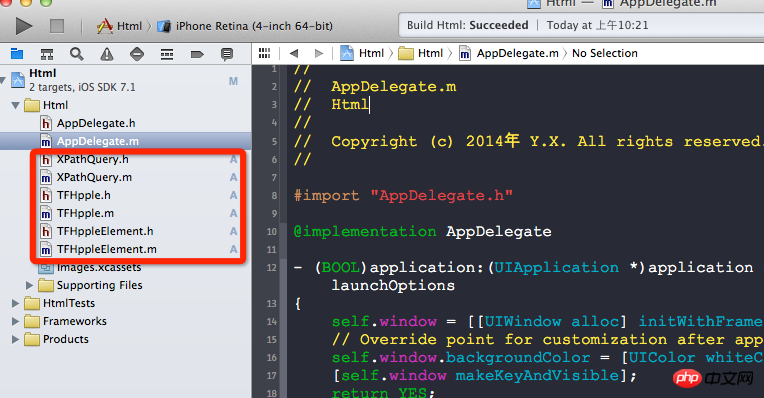Image resolution: width=764 pixels, height=398 pixels.
Task: Collapse the Html project disclosure triangle
Action: pyautogui.click(x=3, y=80)
